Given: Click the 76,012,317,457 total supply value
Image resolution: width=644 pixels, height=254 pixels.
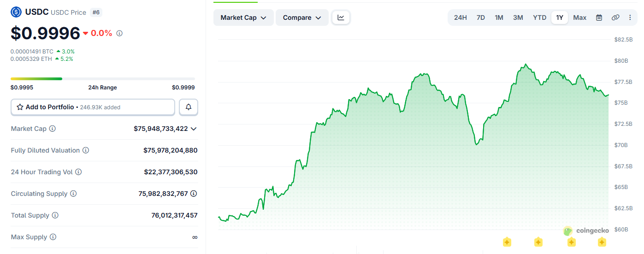Looking at the screenshot, I should tap(174, 215).
